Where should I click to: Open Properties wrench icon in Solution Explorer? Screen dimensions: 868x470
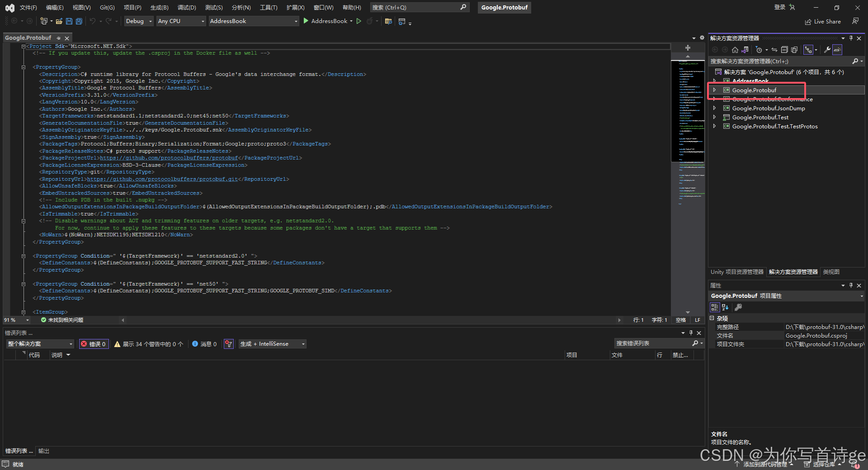[827, 50]
